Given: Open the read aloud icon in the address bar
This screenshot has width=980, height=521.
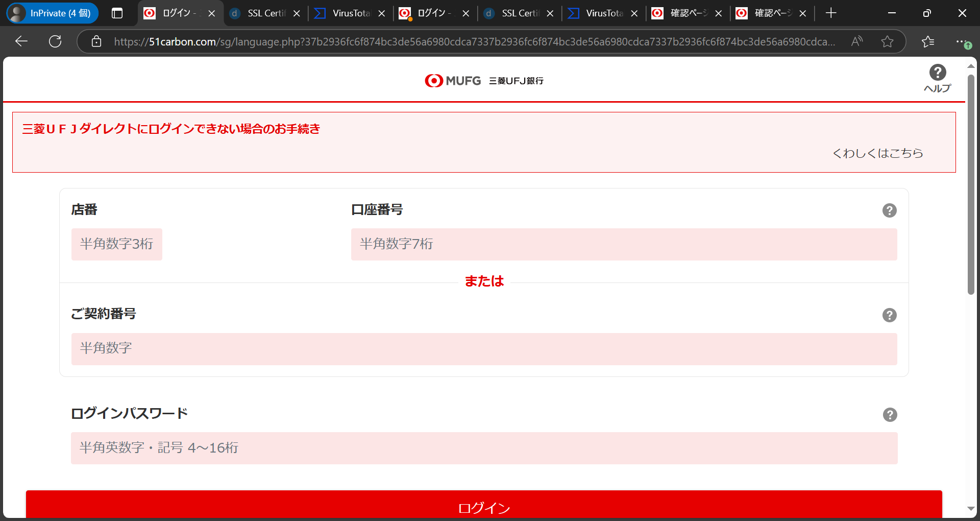Looking at the screenshot, I should pyautogui.click(x=857, y=41).
